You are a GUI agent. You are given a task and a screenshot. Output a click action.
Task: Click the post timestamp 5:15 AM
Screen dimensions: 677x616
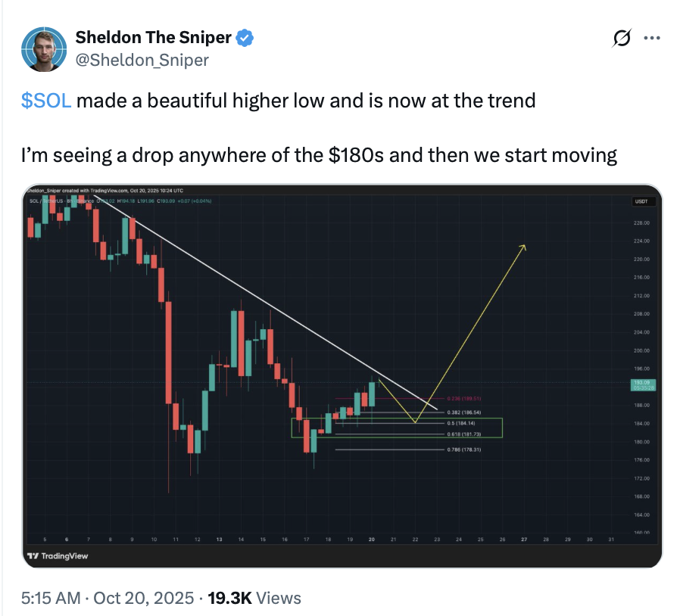[x=51, y=598]
